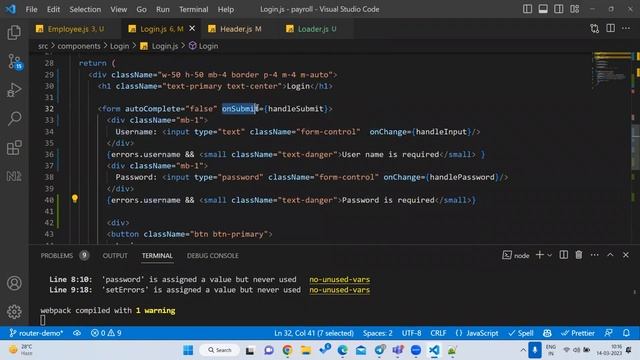
Task: Open editor More Actions ellipsis
Action: point(626,29)
